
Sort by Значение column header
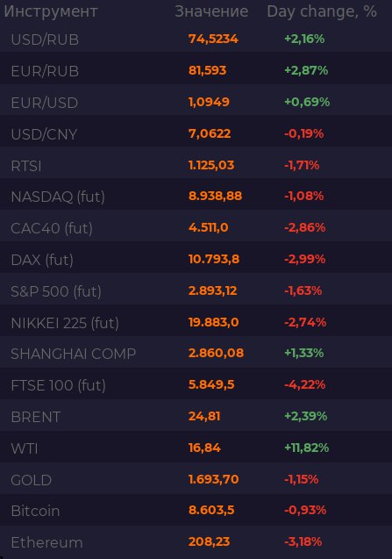[x=211, y=11]
